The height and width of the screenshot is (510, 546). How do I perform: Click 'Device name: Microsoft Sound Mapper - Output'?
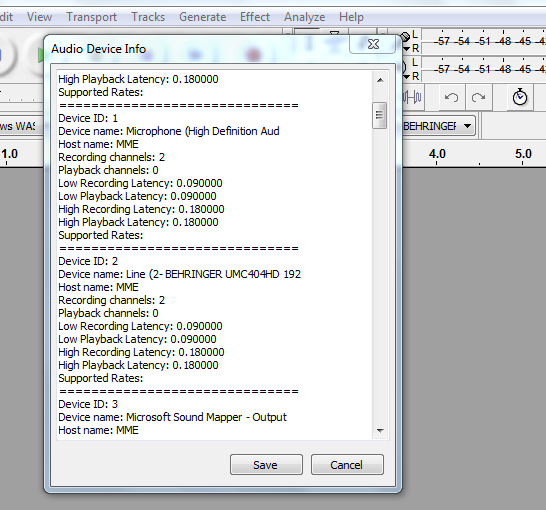[x=172, y=417]
